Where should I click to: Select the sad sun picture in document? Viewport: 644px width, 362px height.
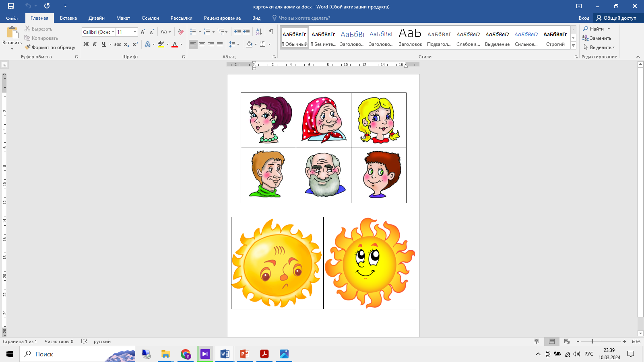click(x=277, y=263)
